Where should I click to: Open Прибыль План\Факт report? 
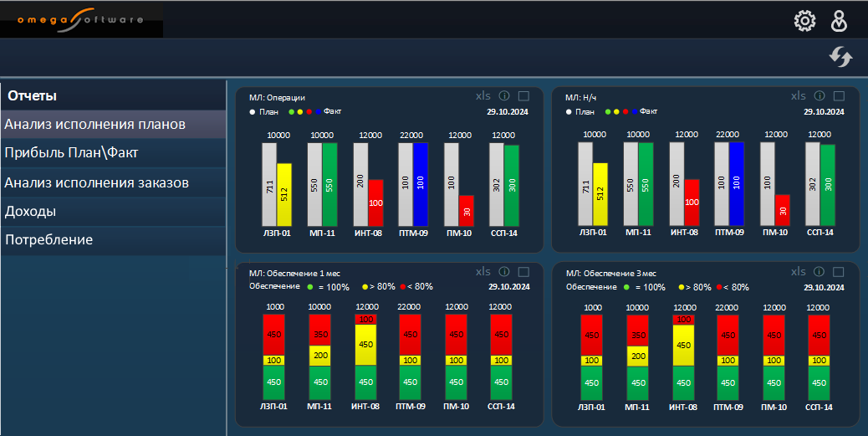click(113, 153)
